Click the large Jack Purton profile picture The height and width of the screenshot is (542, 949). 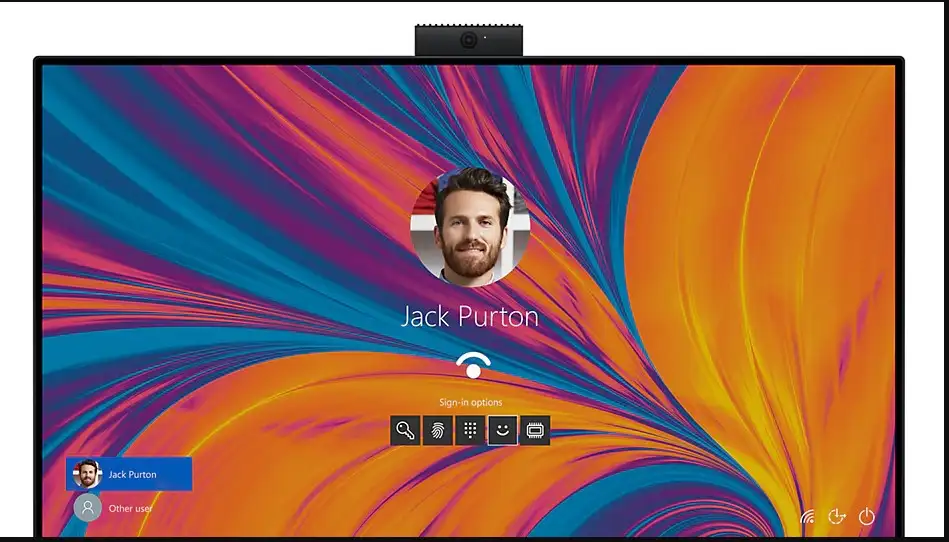point(470,227)
